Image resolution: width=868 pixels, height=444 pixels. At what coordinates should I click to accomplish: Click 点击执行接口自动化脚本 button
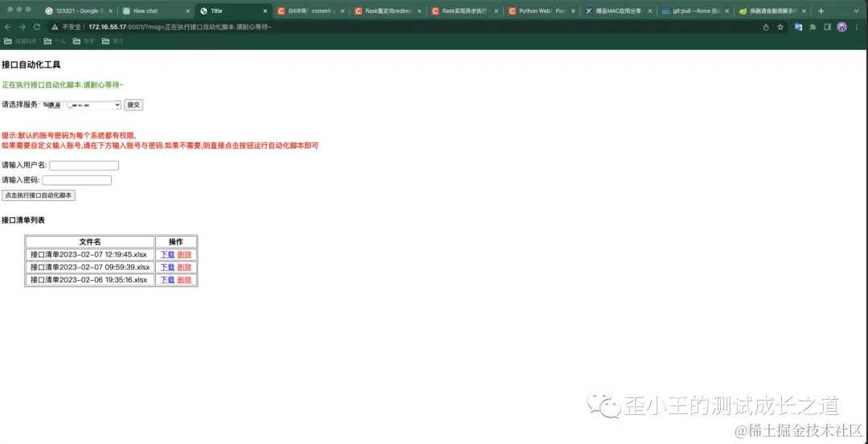tap(39, 195)
